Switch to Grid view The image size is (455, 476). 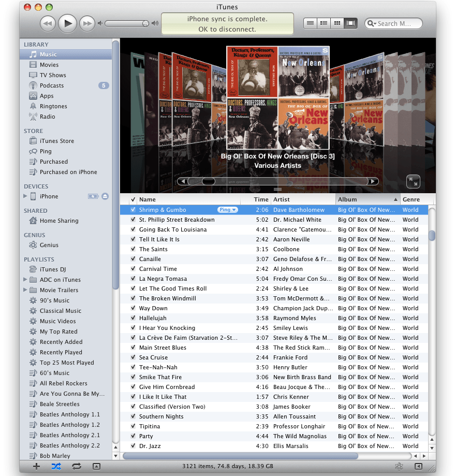[x=337, y=23]
